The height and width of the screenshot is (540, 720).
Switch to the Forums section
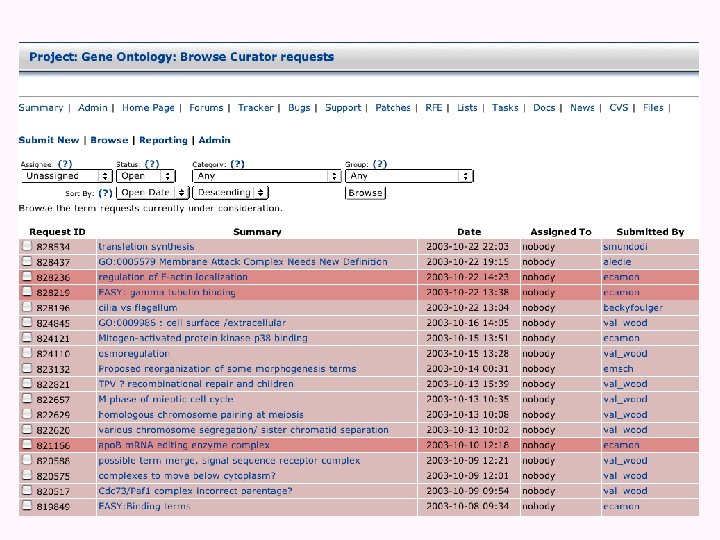(x=206, y=107)
